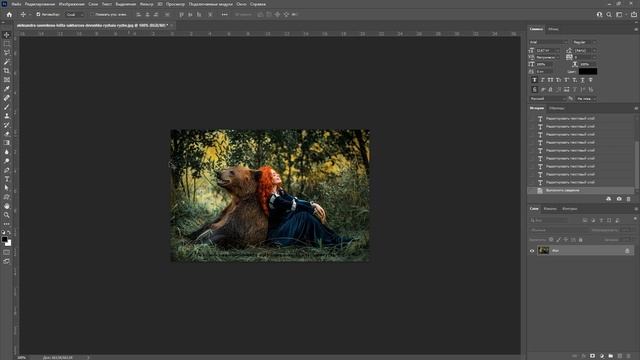Delete current history state with trash icon

point(629,199)
